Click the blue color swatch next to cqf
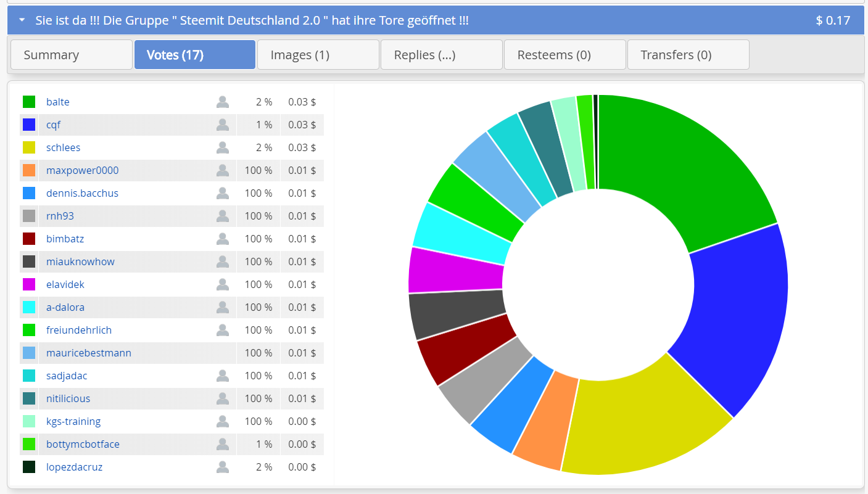868x494 pixels. coord(29,125)
